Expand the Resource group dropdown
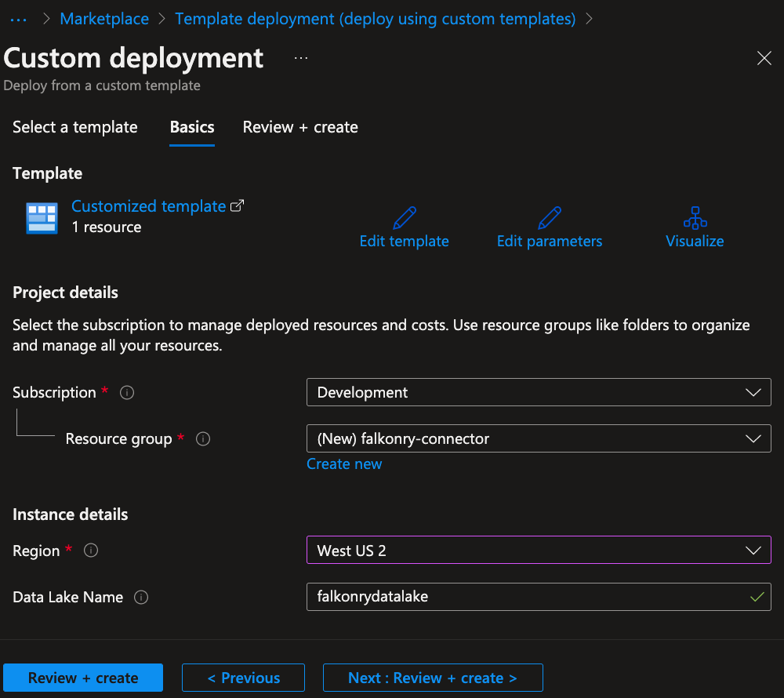The image size is (784, 698). [x=539, y=438]
